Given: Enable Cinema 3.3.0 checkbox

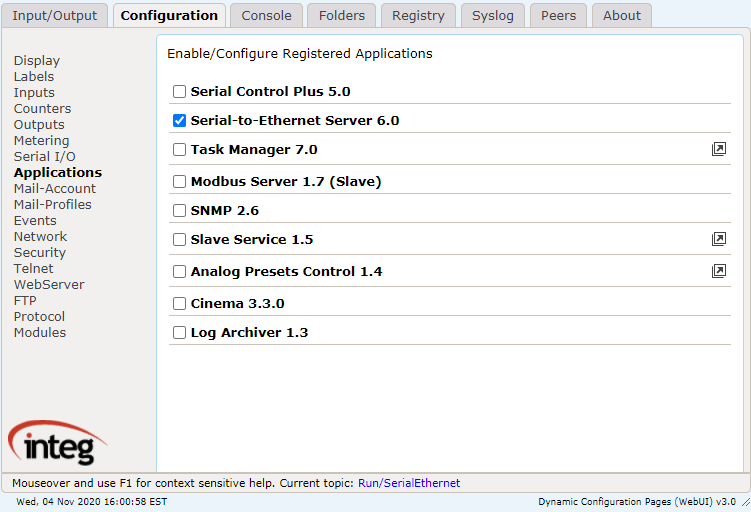Looking at the screenshot, I should point(179,303).
